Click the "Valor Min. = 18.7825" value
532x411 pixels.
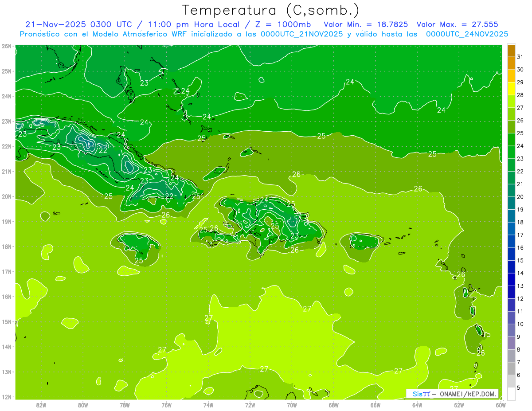(366, 25)
